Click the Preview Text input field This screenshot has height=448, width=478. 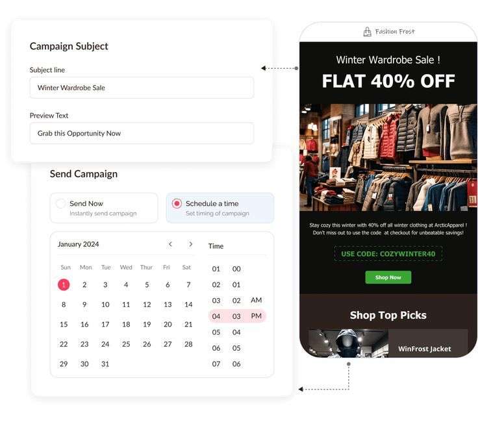(142, 133)
